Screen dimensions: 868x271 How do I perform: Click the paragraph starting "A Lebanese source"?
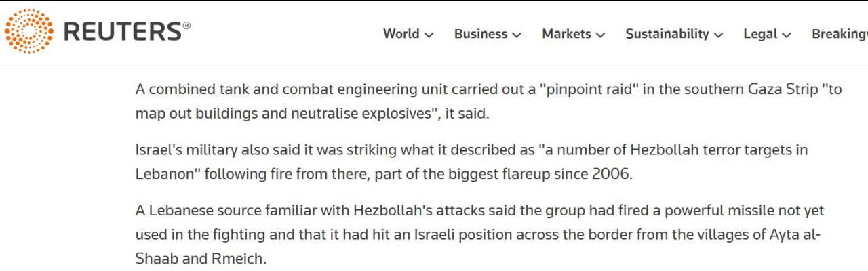pos(475,234)
